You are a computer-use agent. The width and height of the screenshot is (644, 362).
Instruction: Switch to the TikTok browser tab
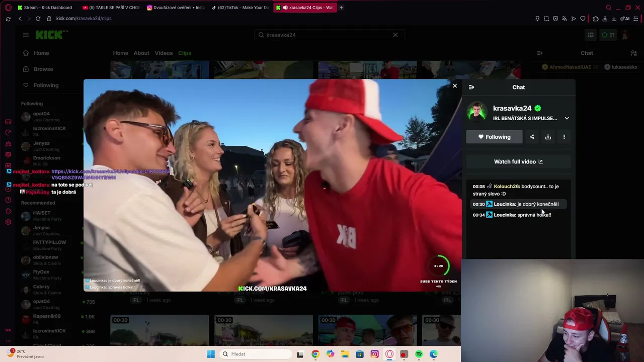click(240, 8)
